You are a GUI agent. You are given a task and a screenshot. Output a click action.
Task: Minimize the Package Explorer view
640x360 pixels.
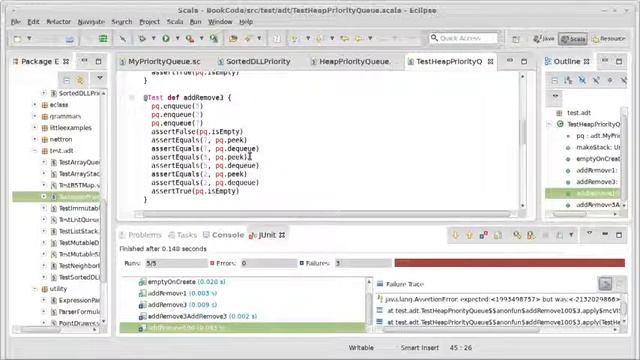tap(84, 60)
